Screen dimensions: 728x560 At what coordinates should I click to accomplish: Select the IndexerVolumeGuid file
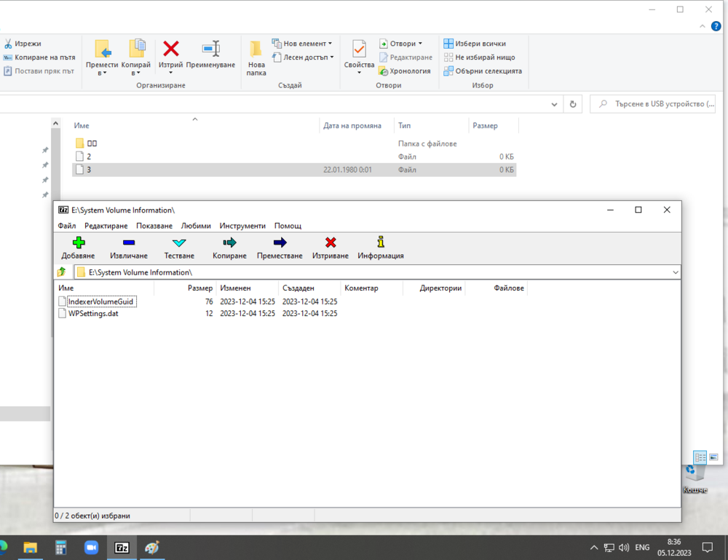point(100,301)
